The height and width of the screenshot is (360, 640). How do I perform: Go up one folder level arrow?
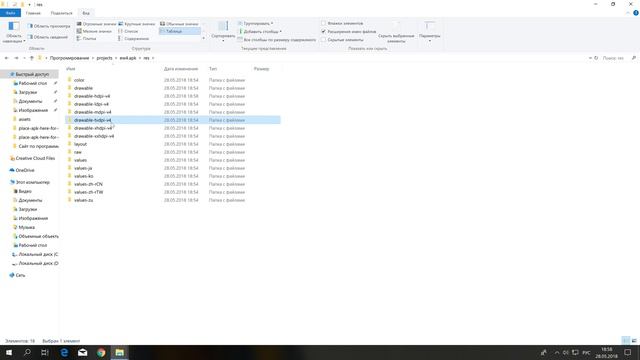click(31, 58)
